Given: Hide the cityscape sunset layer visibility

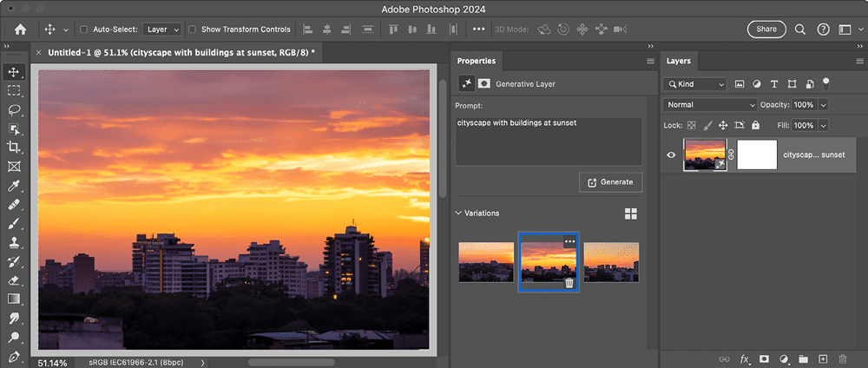Looking at the screenshot, I should [671, 155].
